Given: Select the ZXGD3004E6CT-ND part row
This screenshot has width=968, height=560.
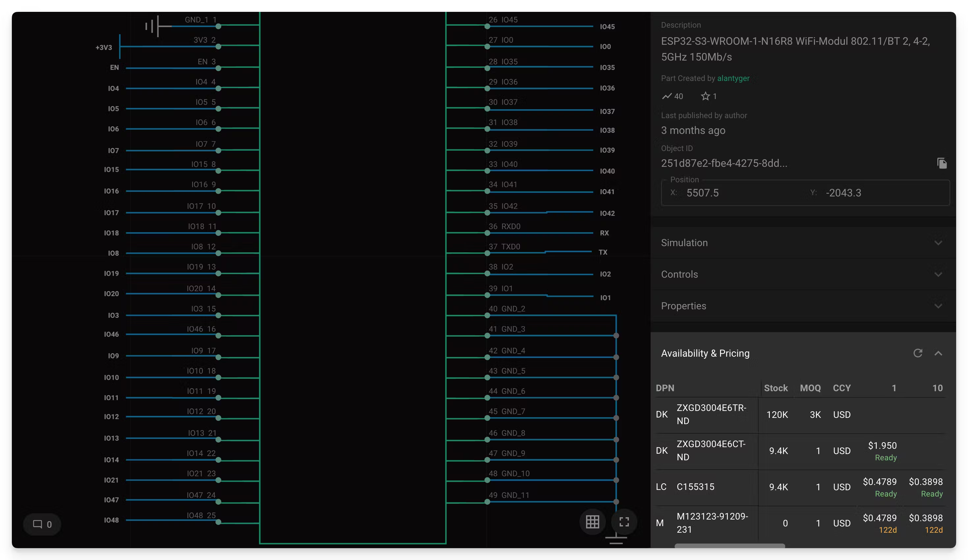Looking at the screenshot, I should (x=800, y=451).
